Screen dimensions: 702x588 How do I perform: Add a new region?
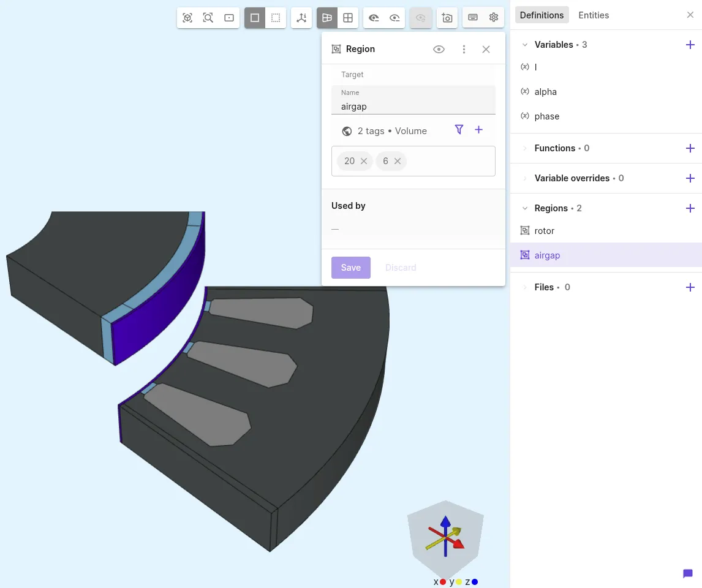[x=690, y=208]
